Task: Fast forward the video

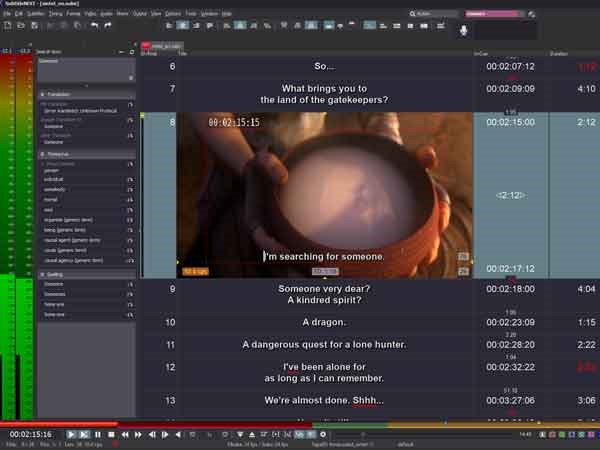Action: (x=138, y=435)
